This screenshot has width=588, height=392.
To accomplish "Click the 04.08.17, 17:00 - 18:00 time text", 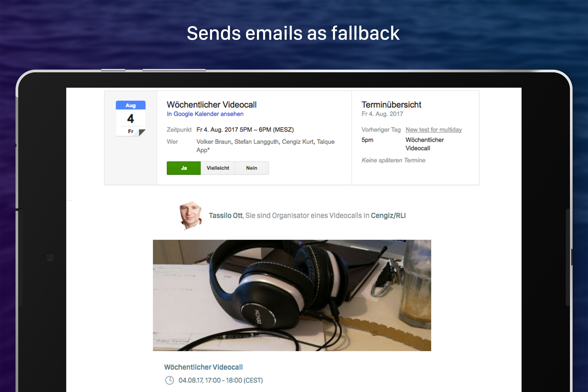I will [220, 380].
